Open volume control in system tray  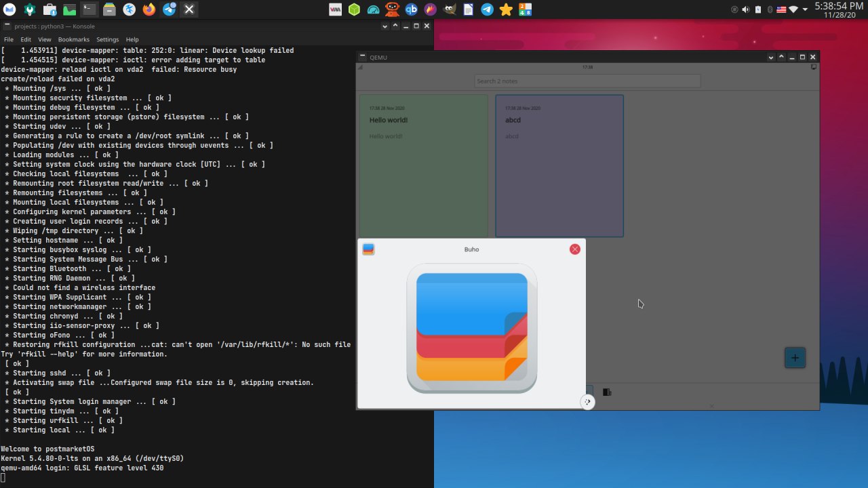tap(746, 9)
